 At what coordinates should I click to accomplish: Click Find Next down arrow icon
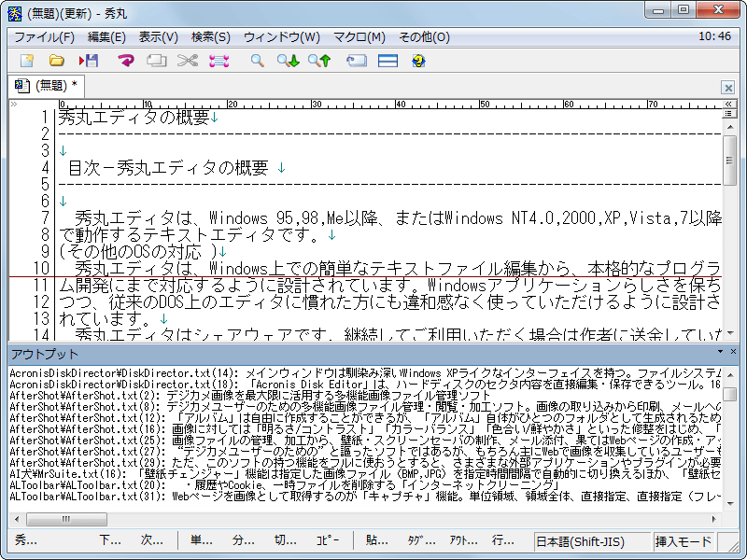click(289, 61)
